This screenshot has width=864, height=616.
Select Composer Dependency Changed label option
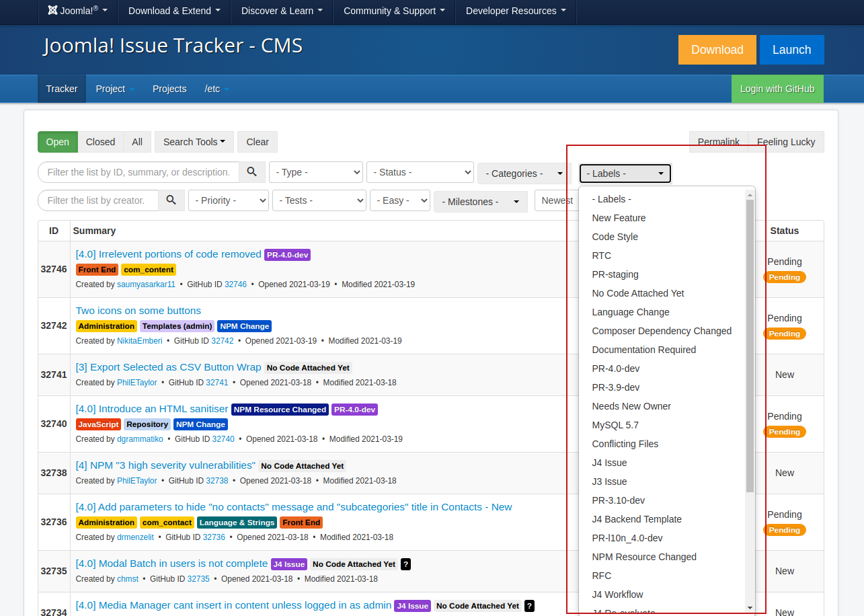(662, 331)
